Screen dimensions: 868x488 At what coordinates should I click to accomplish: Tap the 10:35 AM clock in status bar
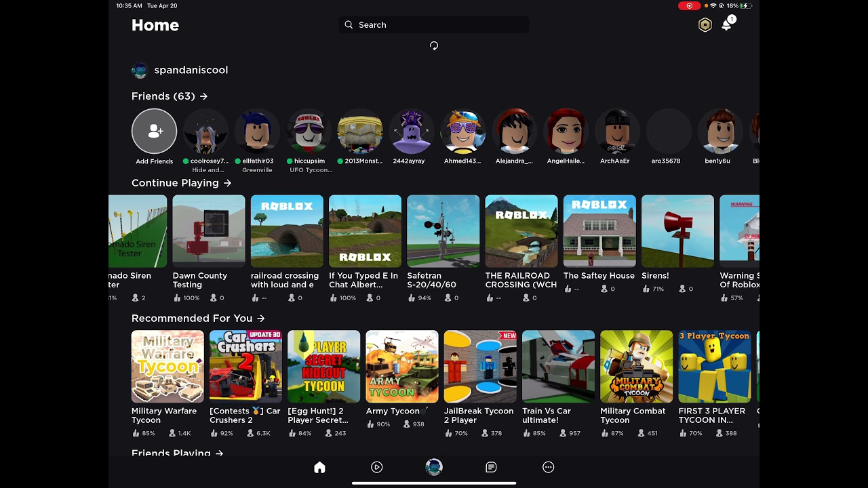tap(129, 5)
